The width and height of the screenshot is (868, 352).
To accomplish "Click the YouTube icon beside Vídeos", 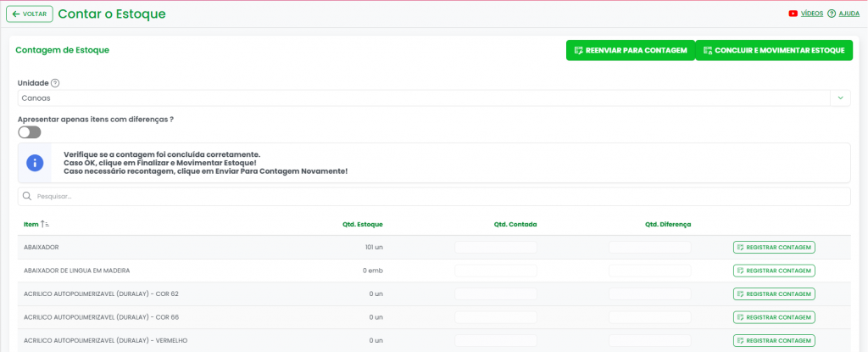I will click(793, 14).
